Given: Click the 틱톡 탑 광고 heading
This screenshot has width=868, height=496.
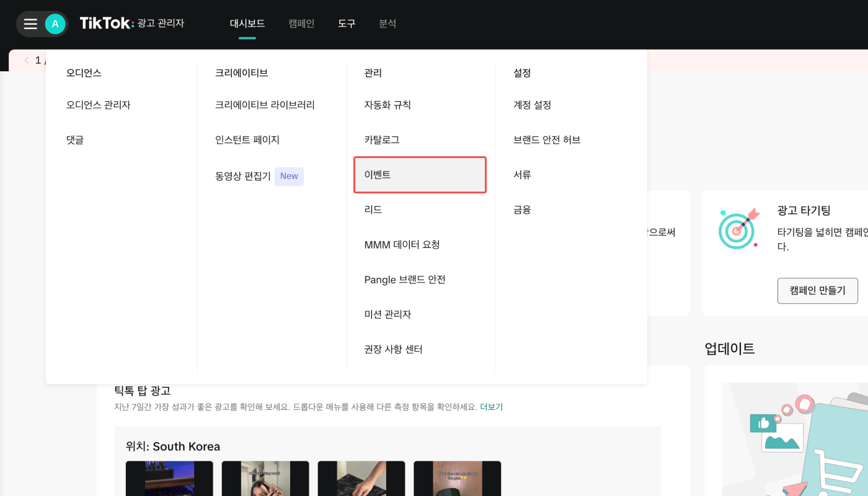Looking at the screenshot, I should pos(143,391).
